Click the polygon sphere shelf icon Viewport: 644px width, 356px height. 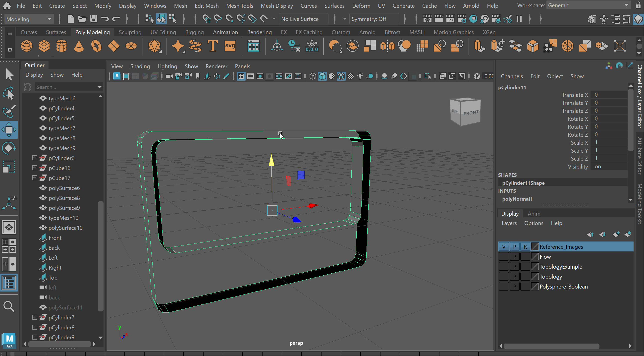[x=26, y=46]
